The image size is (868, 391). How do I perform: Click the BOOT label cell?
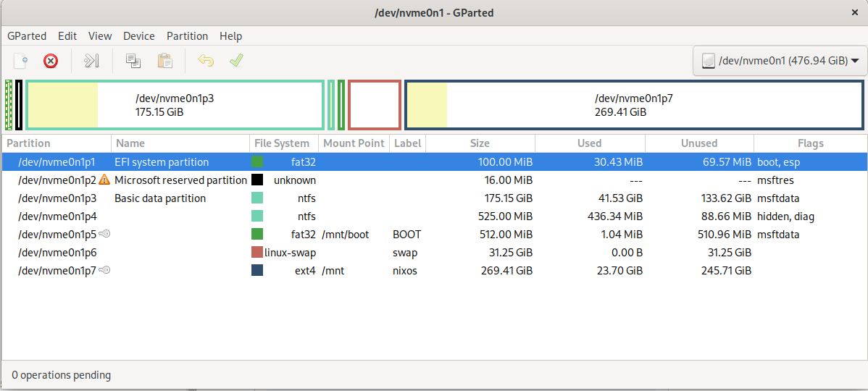[407, 234]
